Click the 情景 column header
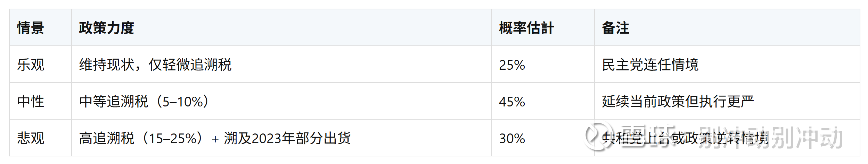This screenshot has width=868, height=164. point(31,28)
